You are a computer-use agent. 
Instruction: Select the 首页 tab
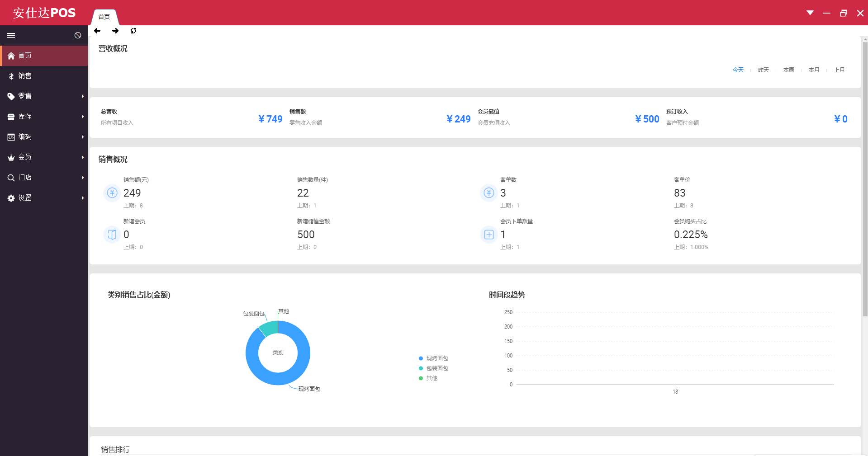tap(104, 17)
